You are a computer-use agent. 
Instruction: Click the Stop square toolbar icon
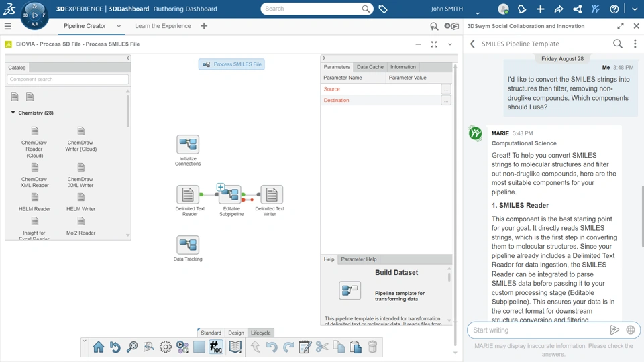coord(199,347)
